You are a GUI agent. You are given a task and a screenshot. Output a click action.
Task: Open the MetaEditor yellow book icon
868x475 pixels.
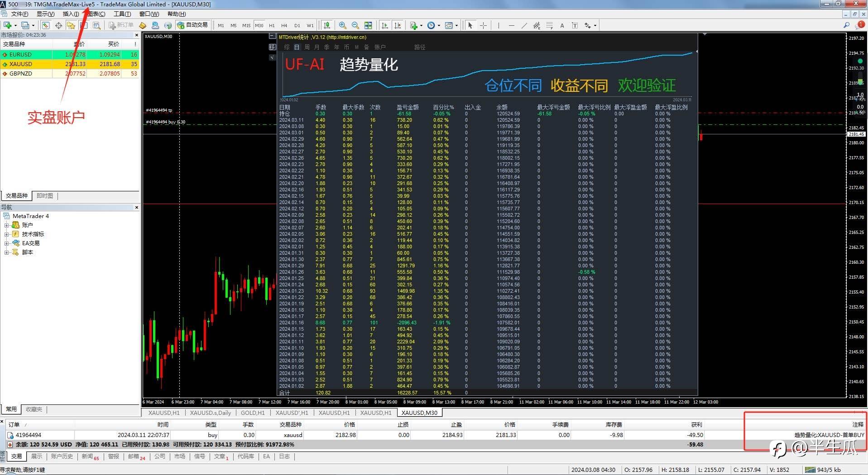point(143,25)
